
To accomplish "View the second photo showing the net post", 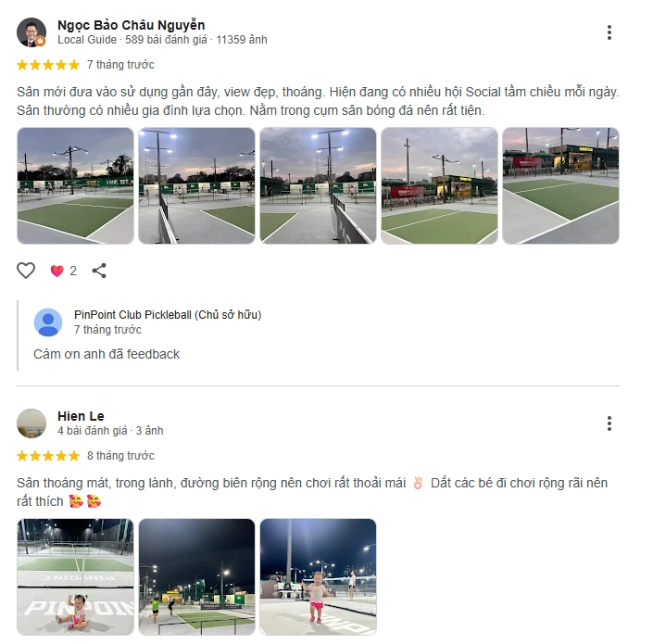I will click(x=196, y=185).
